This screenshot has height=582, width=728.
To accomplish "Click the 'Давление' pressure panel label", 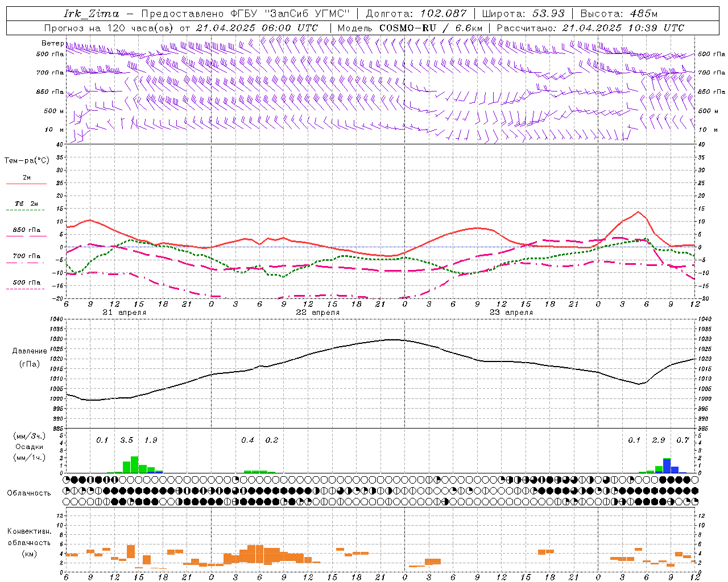I will pos(29,351).
